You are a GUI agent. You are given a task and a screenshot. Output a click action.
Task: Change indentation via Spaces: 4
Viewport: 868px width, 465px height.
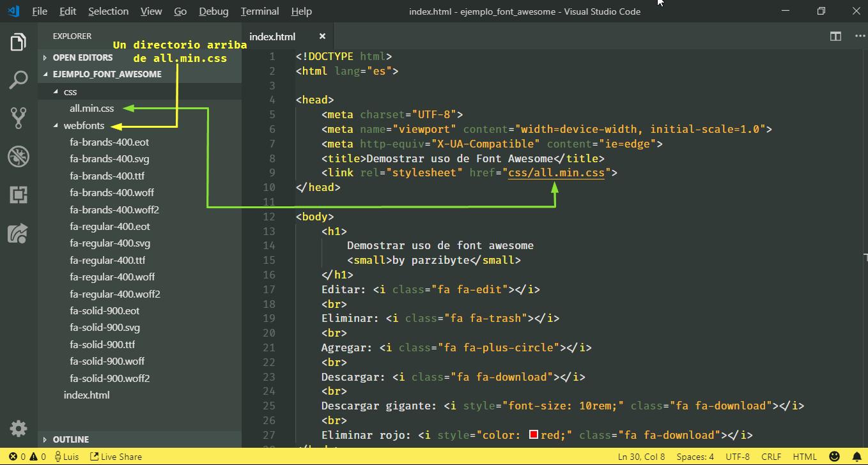point(695,457)
